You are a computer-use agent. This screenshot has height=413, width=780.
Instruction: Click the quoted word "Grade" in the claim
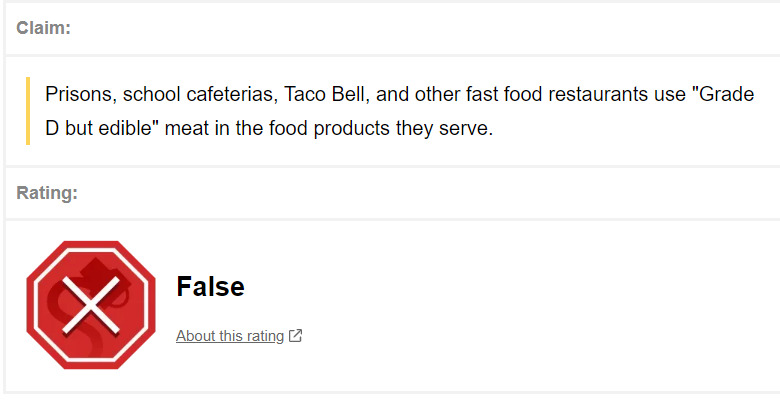tap(723, 94)
